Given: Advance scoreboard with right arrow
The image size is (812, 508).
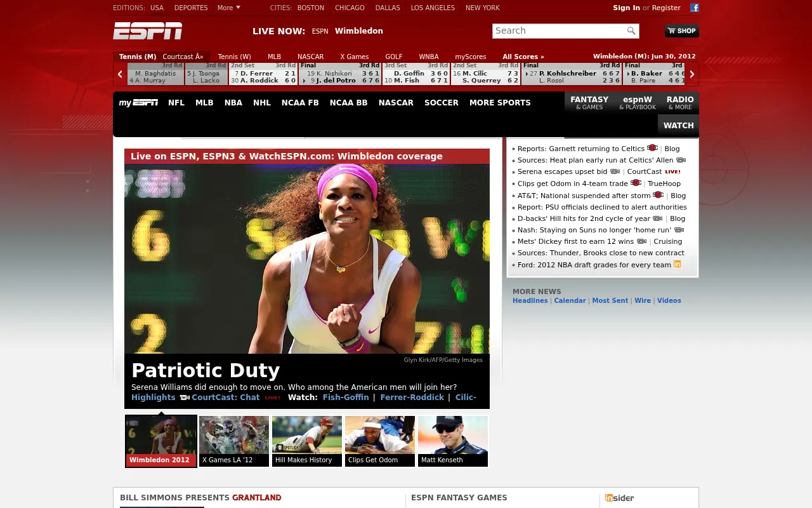Looking at the screenshot, I should 692,74.
